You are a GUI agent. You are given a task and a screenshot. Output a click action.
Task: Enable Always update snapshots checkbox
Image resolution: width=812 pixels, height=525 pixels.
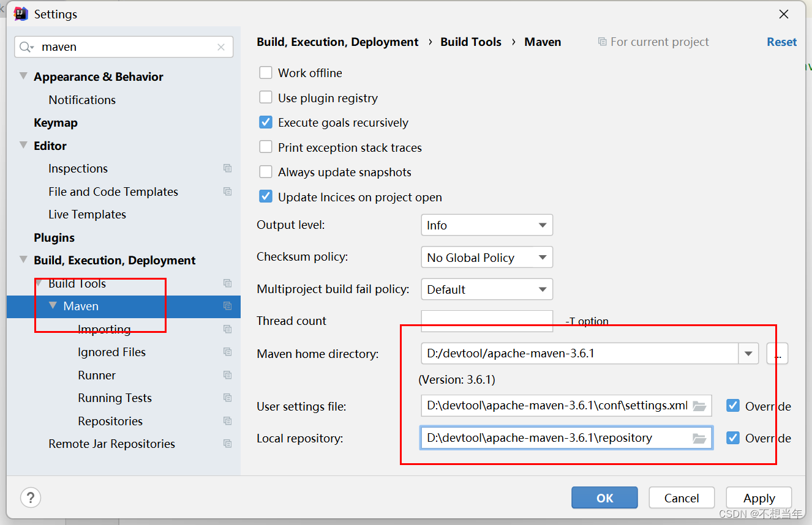266,172
